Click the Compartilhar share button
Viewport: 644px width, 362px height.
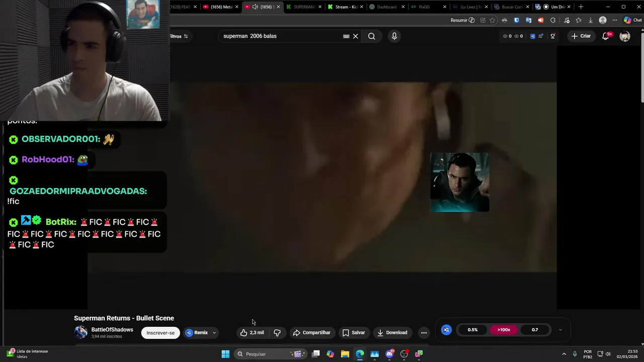pos(311,332)
